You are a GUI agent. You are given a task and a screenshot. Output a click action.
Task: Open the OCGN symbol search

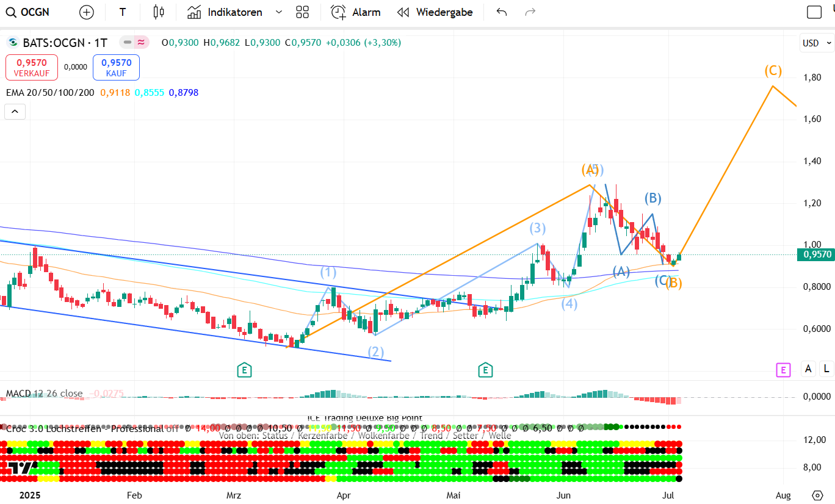[x=29, y=12]
